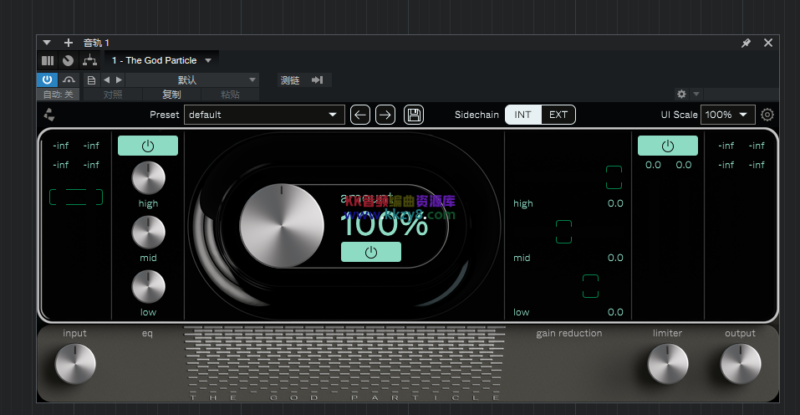Click the 对照 compare button
Viewport: 800px width, 415px height.
[x=113, y=94]
